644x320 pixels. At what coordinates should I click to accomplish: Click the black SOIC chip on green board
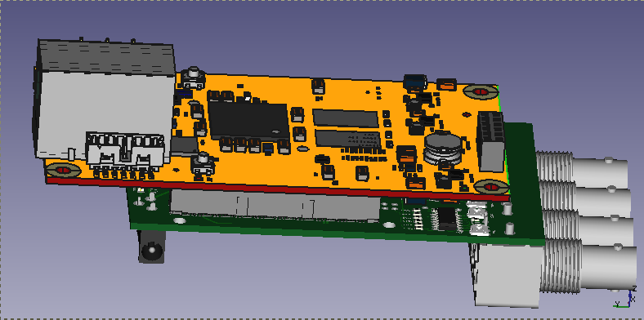point(447,219)
